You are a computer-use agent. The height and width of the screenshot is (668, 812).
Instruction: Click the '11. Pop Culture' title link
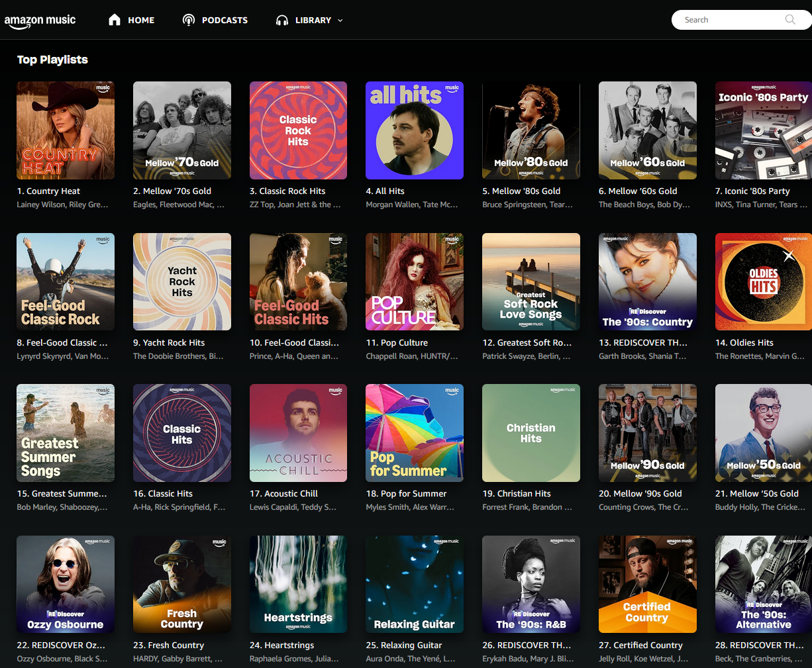[x=397, y=343]
